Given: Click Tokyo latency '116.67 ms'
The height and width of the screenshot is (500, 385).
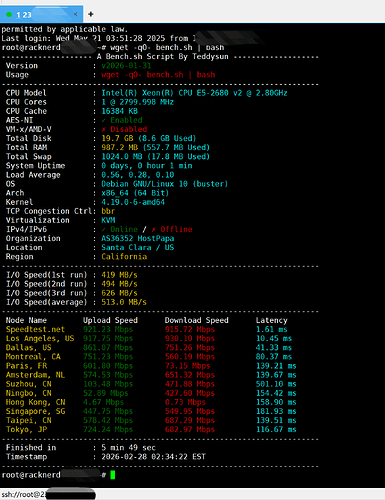Looking at the screenshot, I should 276,430.
